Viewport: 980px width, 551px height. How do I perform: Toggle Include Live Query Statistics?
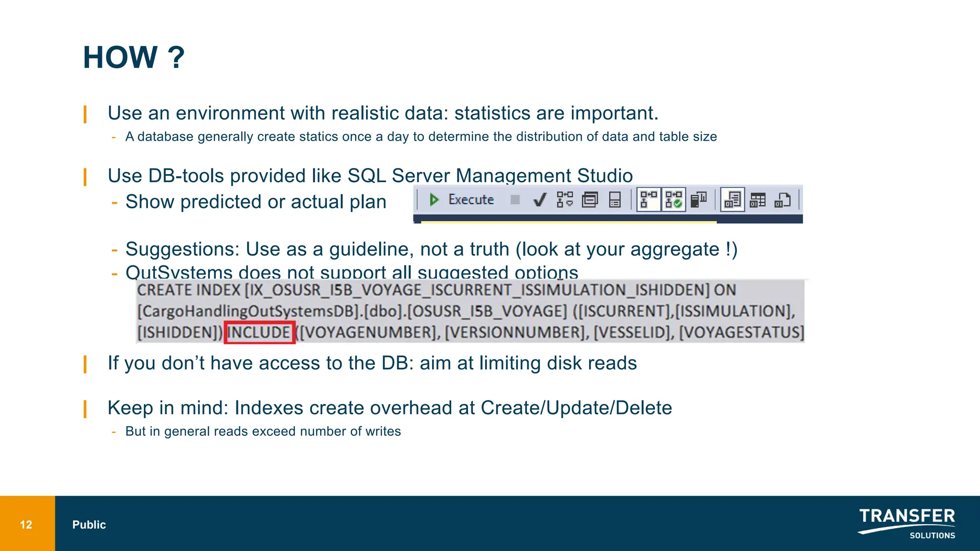(673, 199)
